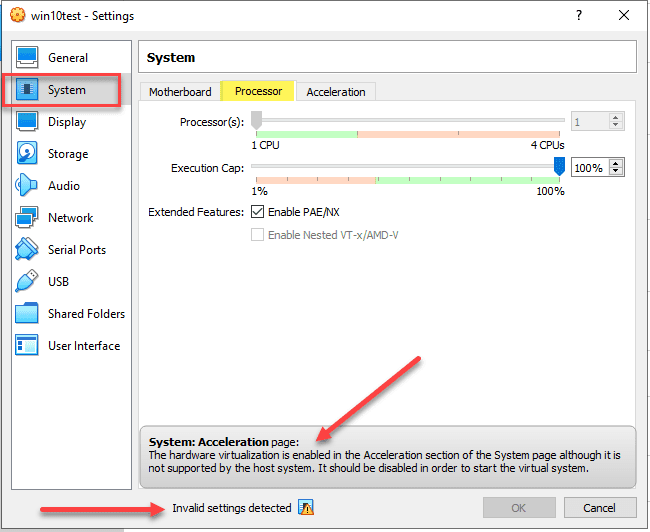Screen dimensions: 650x532
Task: Open Storage disk icon
Action: 27,153
